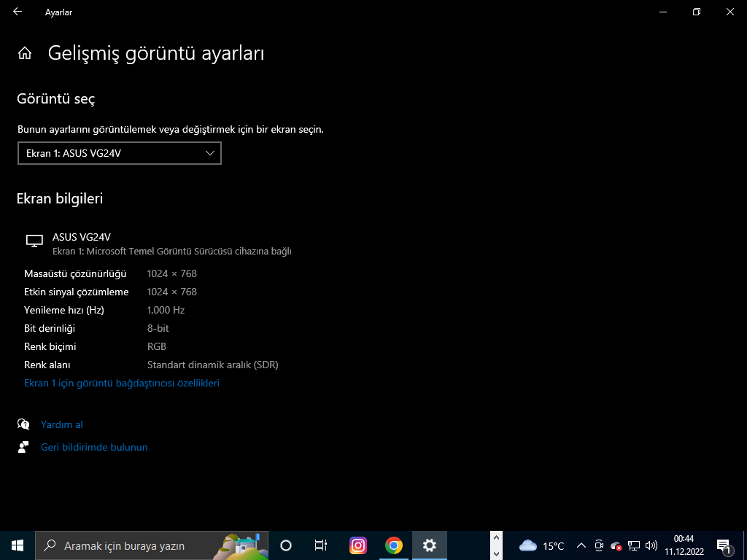
Task: Open the Settings home page icon
Action: click(25, 53)
